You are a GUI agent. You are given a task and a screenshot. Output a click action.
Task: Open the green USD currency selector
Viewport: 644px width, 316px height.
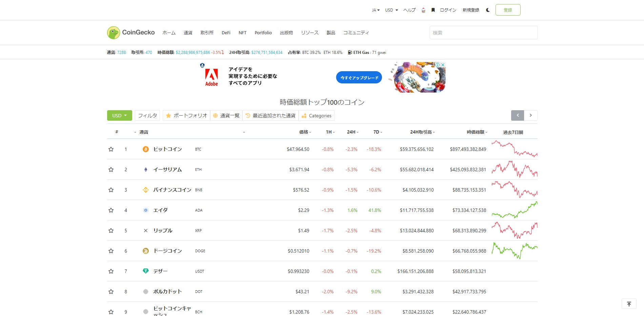tap(120, 115)
